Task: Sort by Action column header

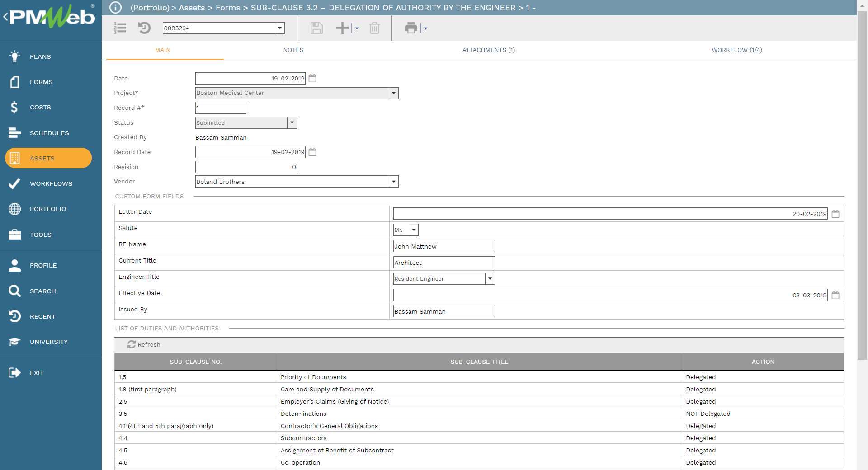Action: (x=763, y=362)
